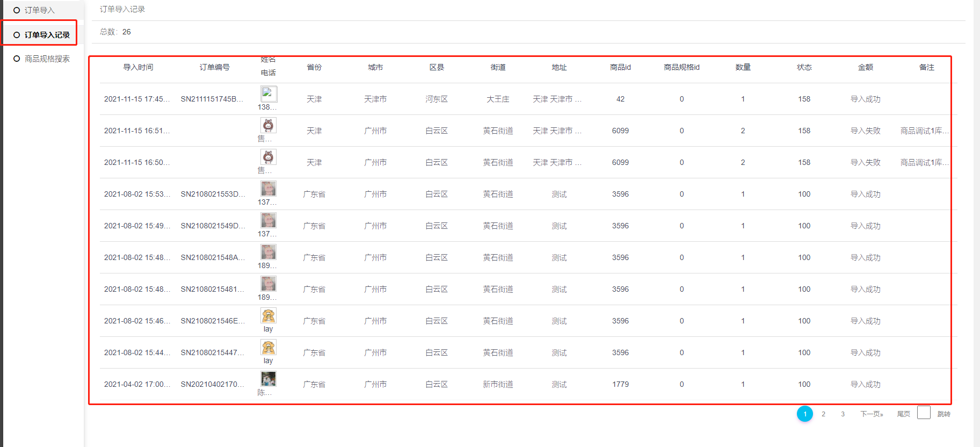Click the avatar in the 2021-04-02 17:00 row

point(268,379)
